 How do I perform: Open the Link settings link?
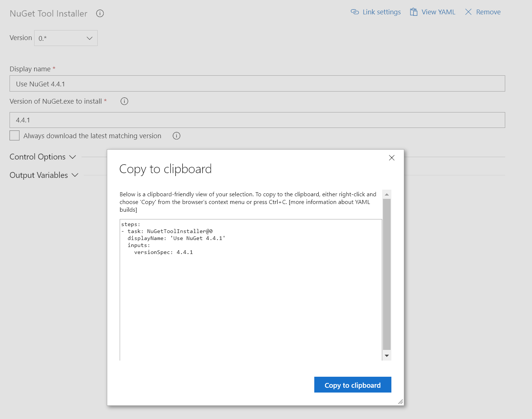381,12
